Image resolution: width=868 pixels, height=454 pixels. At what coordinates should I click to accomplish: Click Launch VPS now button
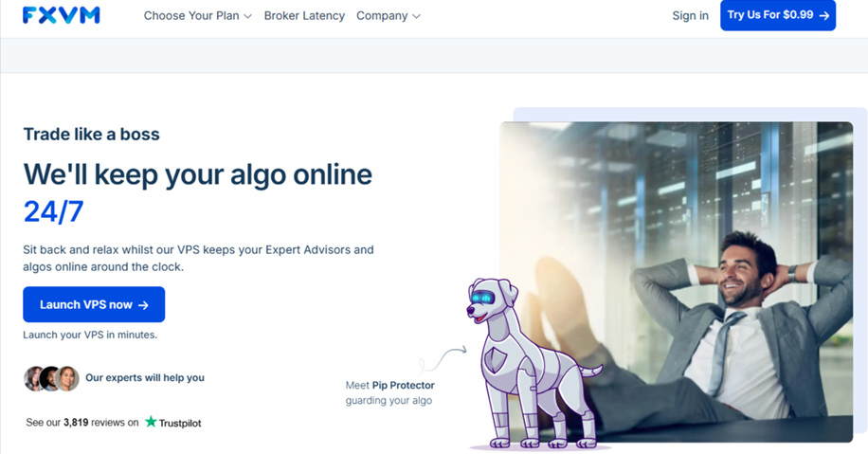point(94,304)
